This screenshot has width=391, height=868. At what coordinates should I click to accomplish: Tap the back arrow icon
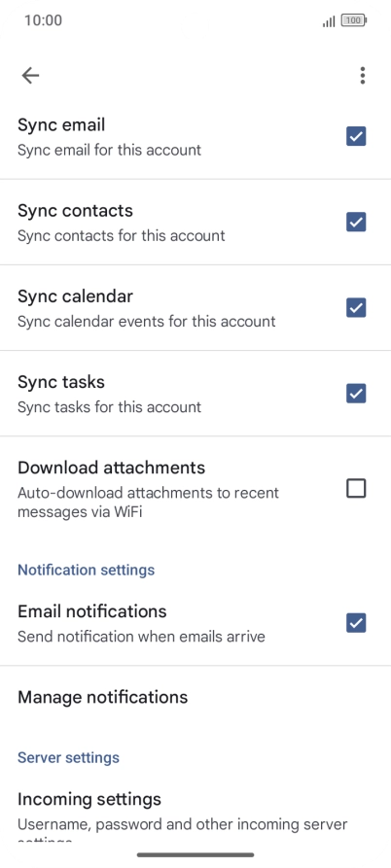tap(30, 75)
